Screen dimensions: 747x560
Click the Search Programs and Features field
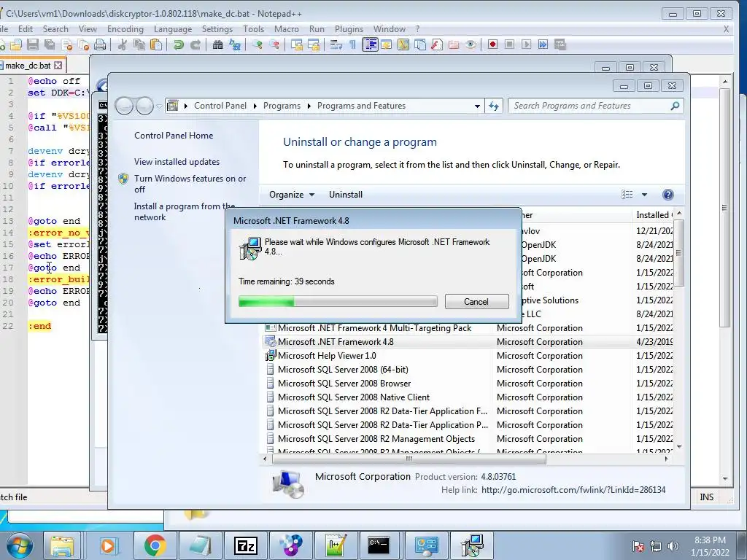[x=595, y=106]
